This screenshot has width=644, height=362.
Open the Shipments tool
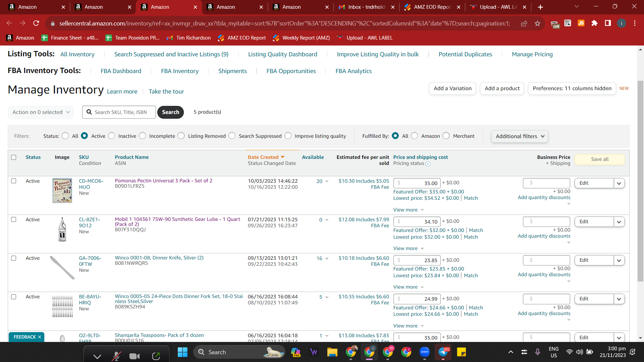[x=232, y=71]
